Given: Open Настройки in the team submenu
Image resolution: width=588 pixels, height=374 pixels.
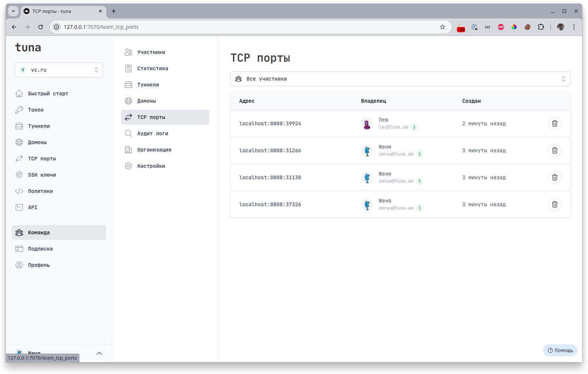Looking at the screenshot, I should 165,166.
